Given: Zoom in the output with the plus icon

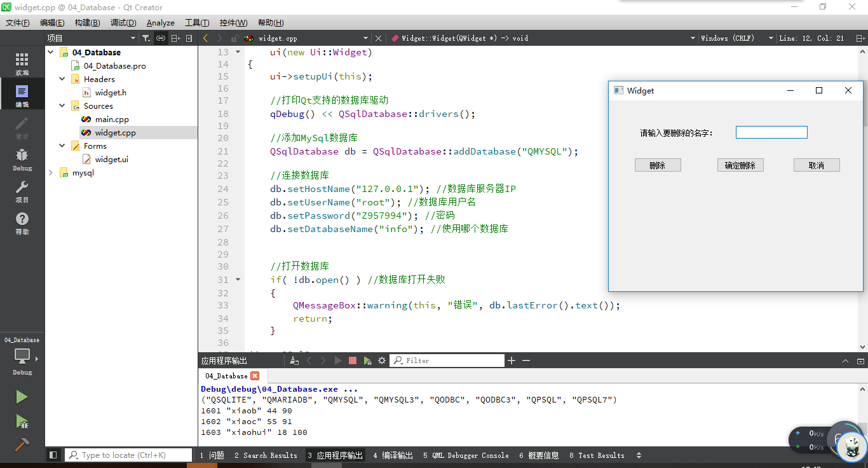Looking at the screenshot, I should click(x=512, y=361).
